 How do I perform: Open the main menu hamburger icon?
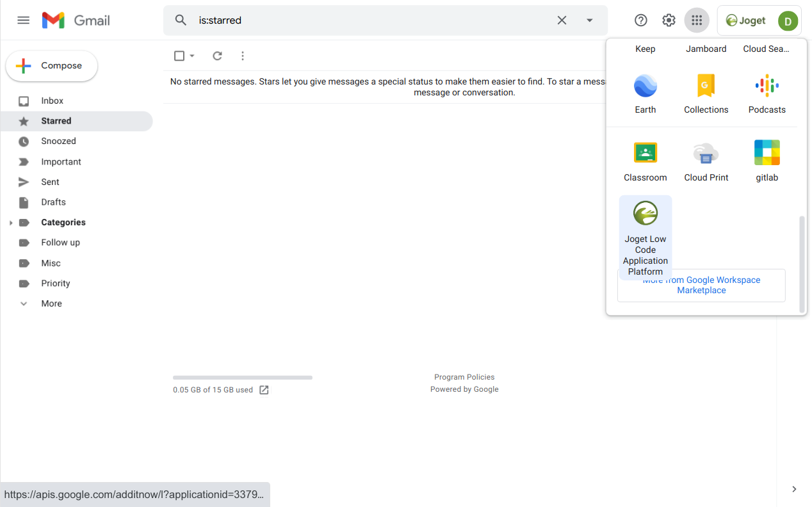[24, 20]
